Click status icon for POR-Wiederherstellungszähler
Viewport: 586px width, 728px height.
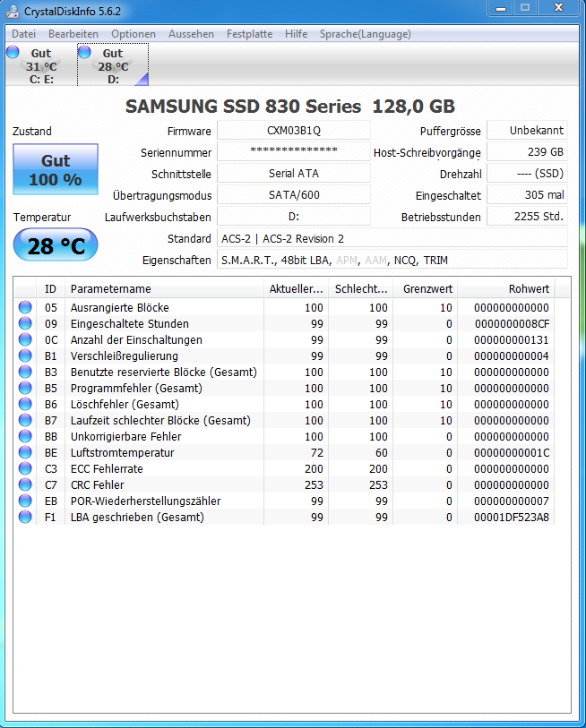pyautogui.click(x=25, y=501)
